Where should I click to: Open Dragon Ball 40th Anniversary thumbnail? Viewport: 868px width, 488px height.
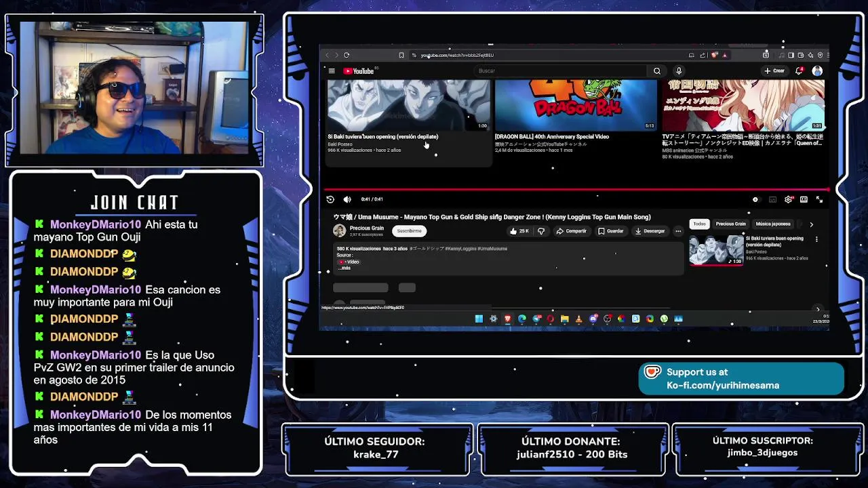[x=576, y=105]
